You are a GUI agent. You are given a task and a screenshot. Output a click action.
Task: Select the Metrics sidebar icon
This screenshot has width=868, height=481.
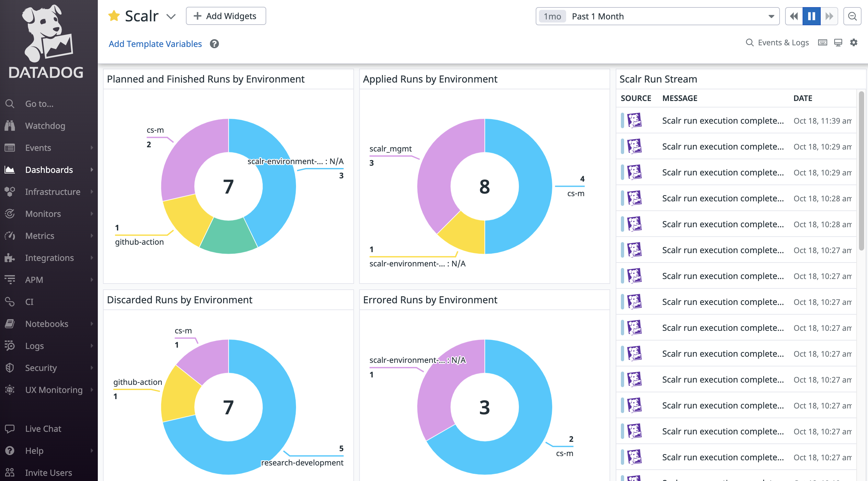tap(10, 236)
